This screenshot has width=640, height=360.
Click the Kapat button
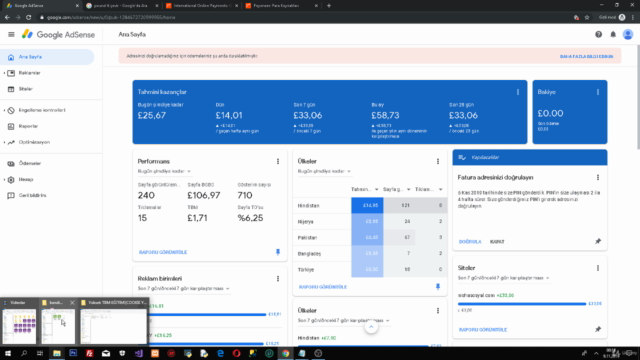pos(497,242)
